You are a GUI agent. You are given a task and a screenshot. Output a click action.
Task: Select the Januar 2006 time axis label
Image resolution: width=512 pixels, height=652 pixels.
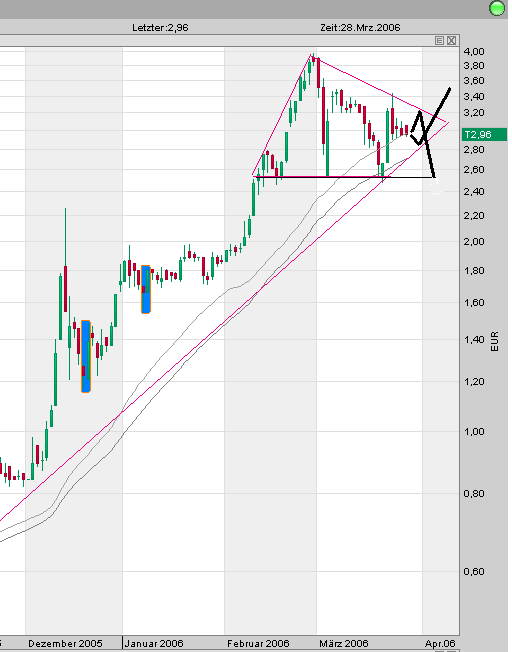tap(154, 644)
